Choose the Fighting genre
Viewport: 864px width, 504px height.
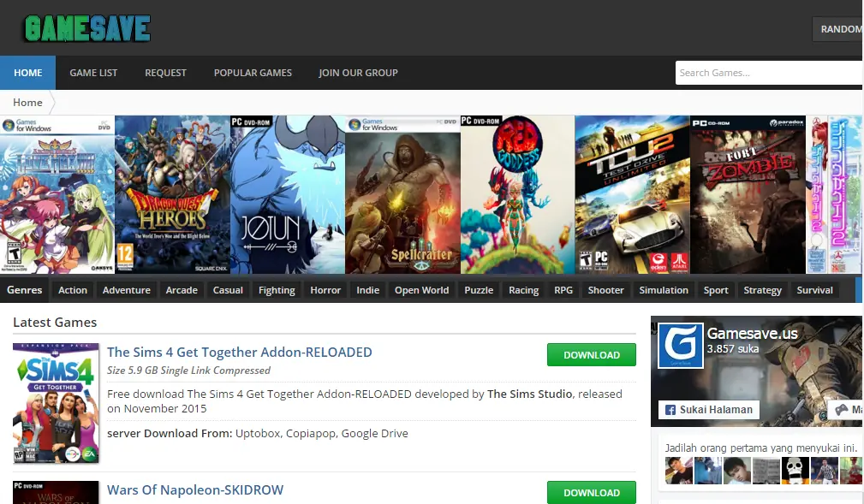tap(277, 290)
